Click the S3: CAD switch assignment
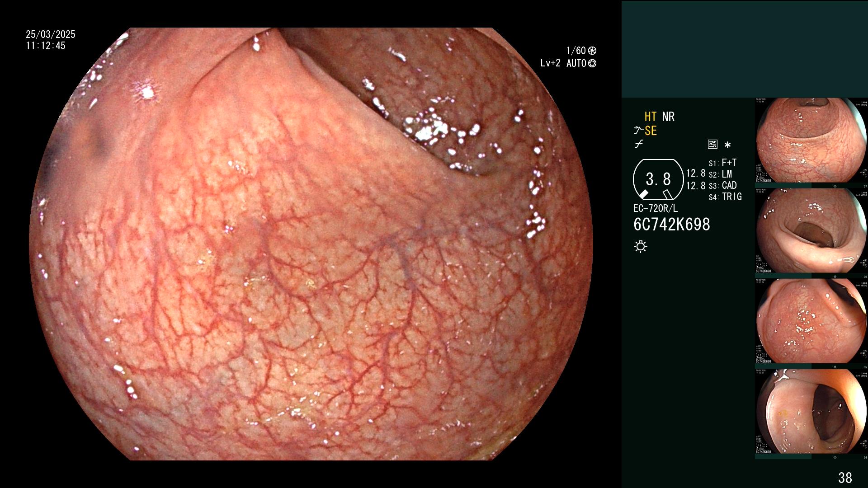The image size is (868, 488). [x=722, y=185]
